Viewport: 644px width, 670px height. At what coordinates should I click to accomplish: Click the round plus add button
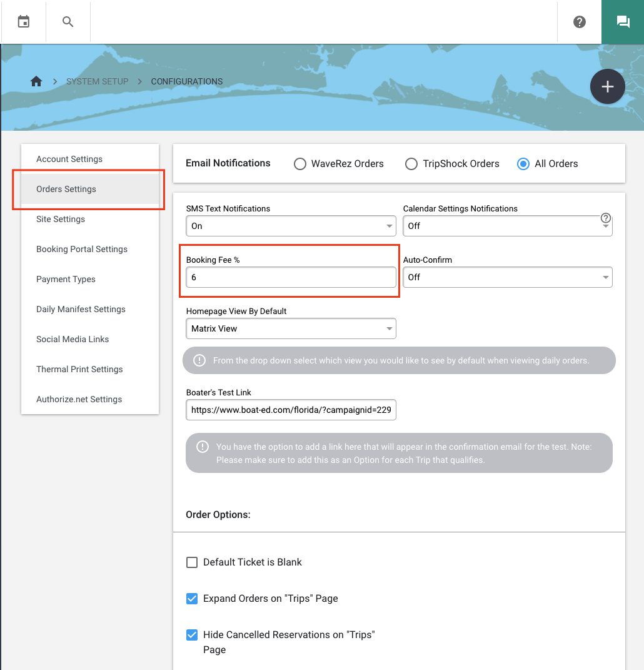pyautogui.click(x=607, y=86)
